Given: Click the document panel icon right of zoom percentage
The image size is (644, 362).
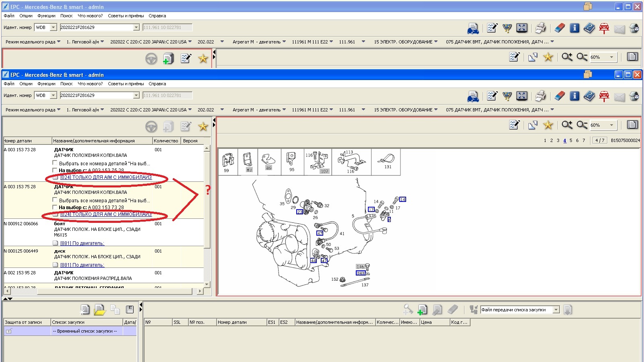Looking at the screenshot, I should (632, 125).
